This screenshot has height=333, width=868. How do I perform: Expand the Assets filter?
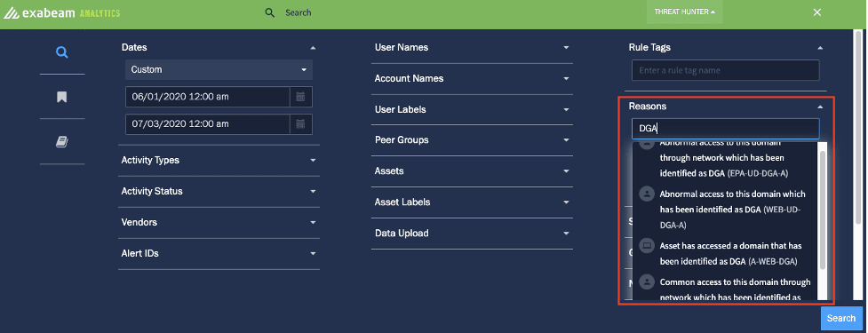(472, 170)
